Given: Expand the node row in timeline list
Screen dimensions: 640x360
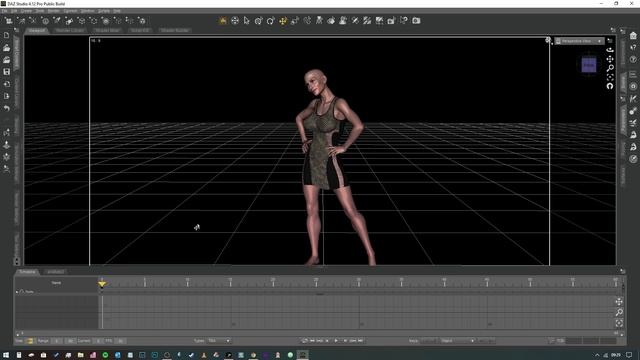Looking at the screenshot, I should pos(17,292).
